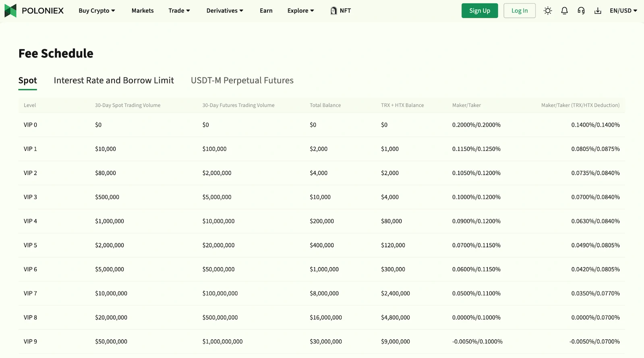Go to Markets in the navigation bar
644x358 pixels.
143,11
